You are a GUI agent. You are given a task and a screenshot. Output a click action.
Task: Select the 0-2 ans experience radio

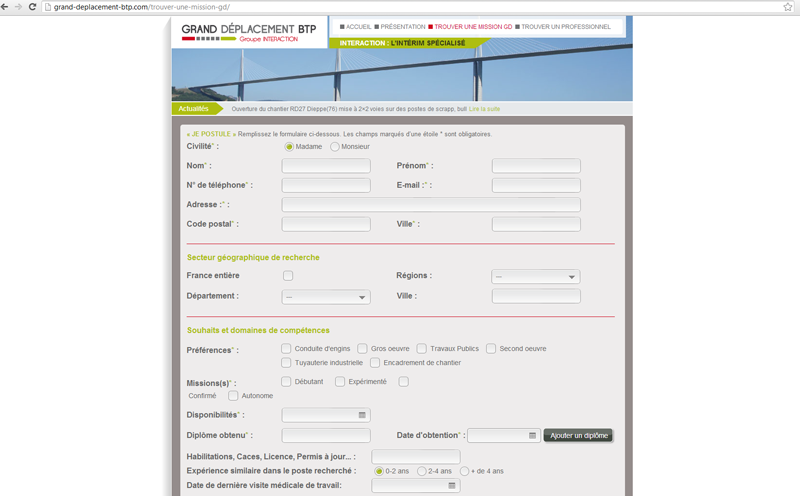click(x=379, y=471)
